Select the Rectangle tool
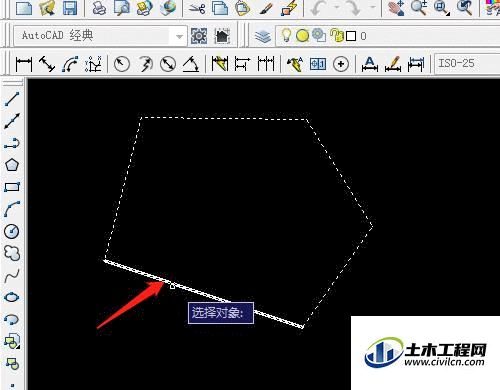The width and height of the screenshot is (500, 390). pyautogui.click(x=12, y=187)
